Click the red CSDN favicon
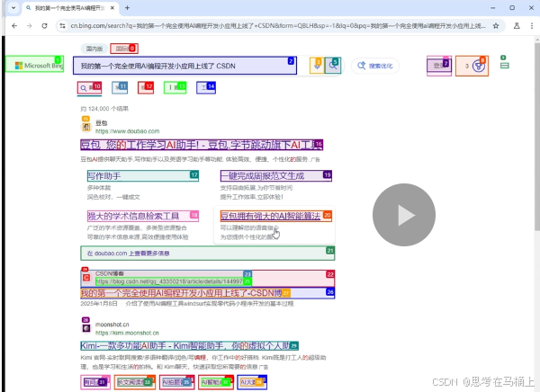Screen dimensions: 540x392 click(85, 277)
